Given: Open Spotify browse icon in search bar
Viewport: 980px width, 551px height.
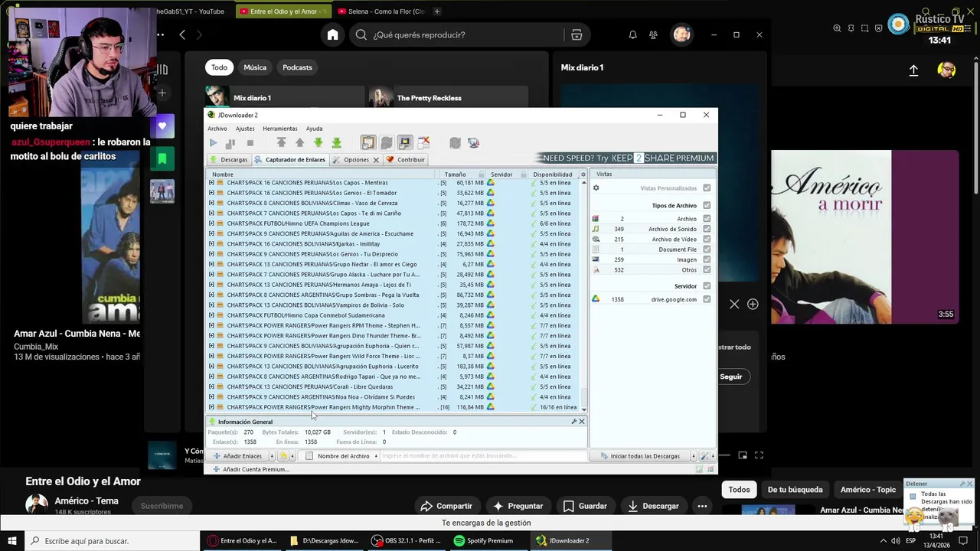Looking at the screenshot, I should 577,34.
